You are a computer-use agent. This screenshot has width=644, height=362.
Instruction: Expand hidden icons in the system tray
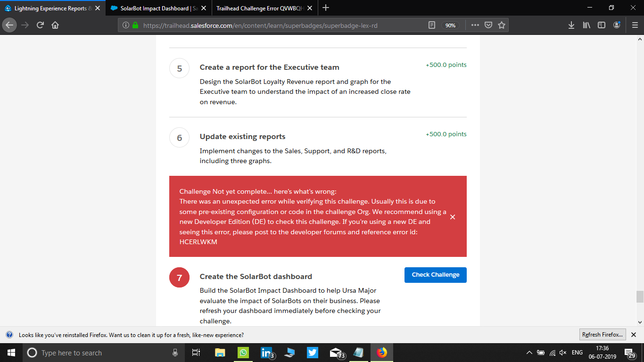click(529, 353)
